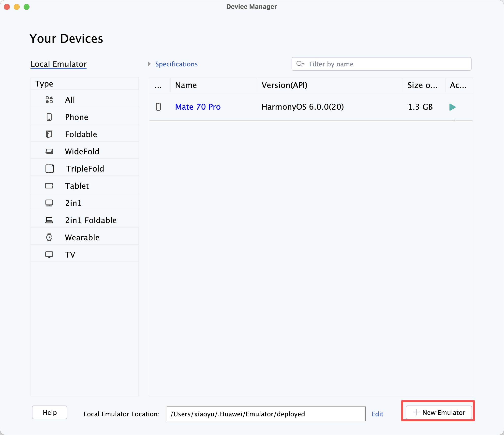
Task: Select the TV device type
Action: tap(70, 255)
